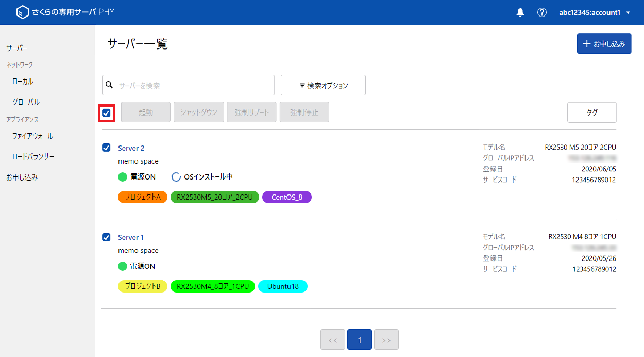Uncheck the Server 2 checkbox
This screenshot has height=357, width=644.
pos(107,148)
